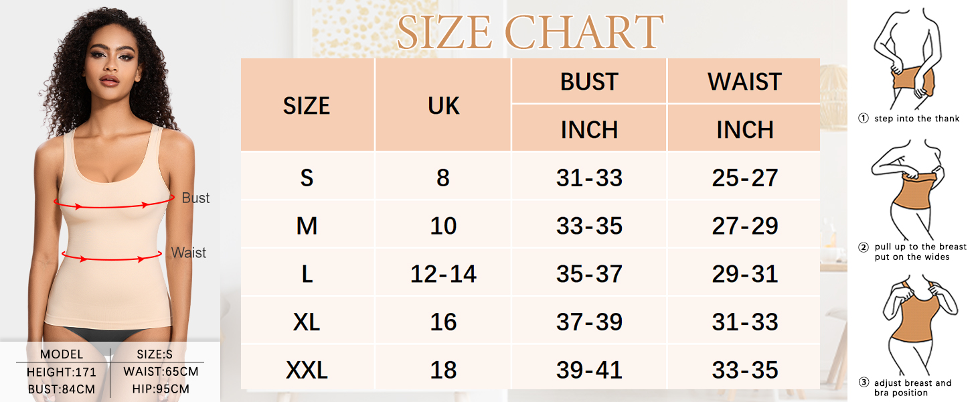Click the BUST column header
Screen dimensions: 980x402
(589, 82)
